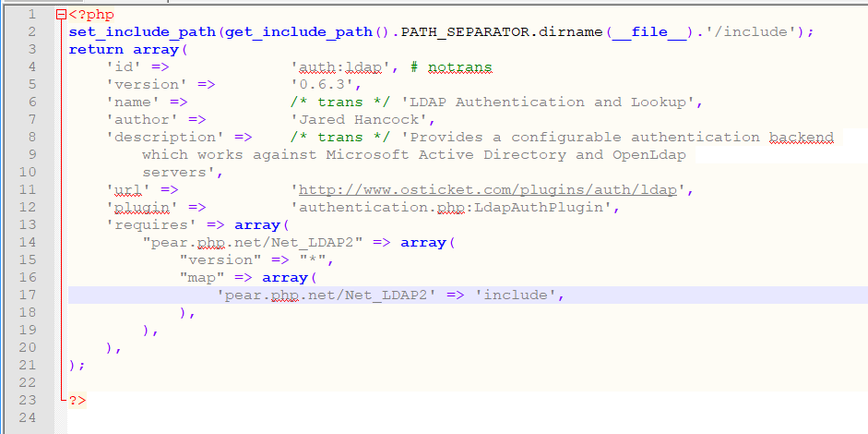Click the 'requires' key on line 13

(151, 225)
